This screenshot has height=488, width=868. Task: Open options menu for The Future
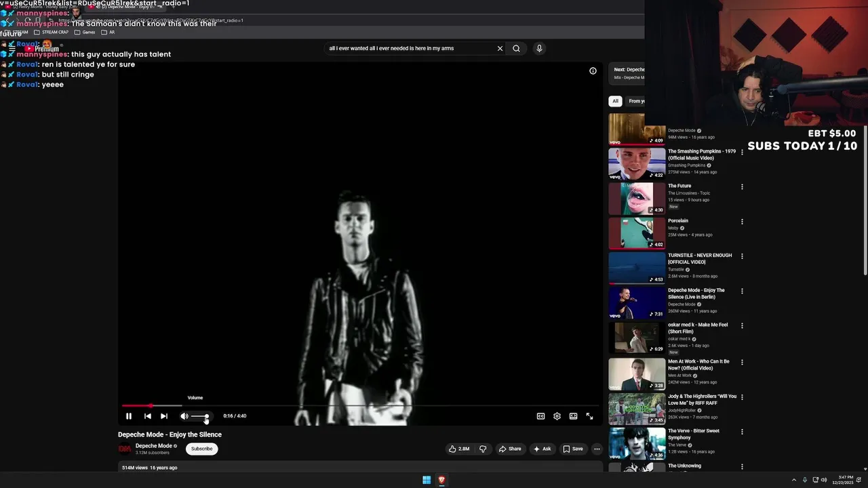click(x=742, y=187)
